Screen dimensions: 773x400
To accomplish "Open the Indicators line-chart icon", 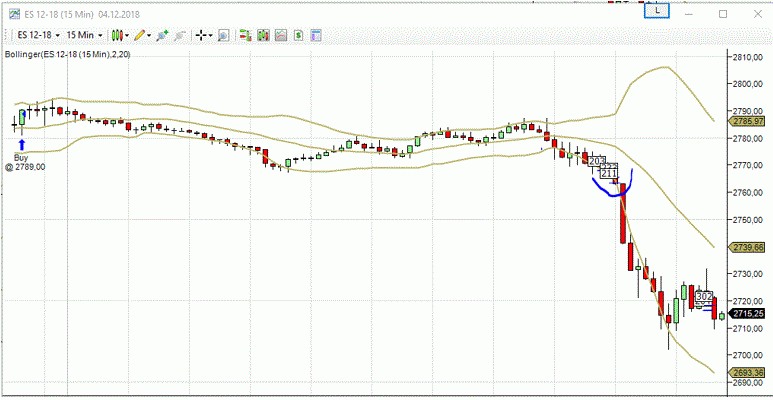I will point(281,36).
